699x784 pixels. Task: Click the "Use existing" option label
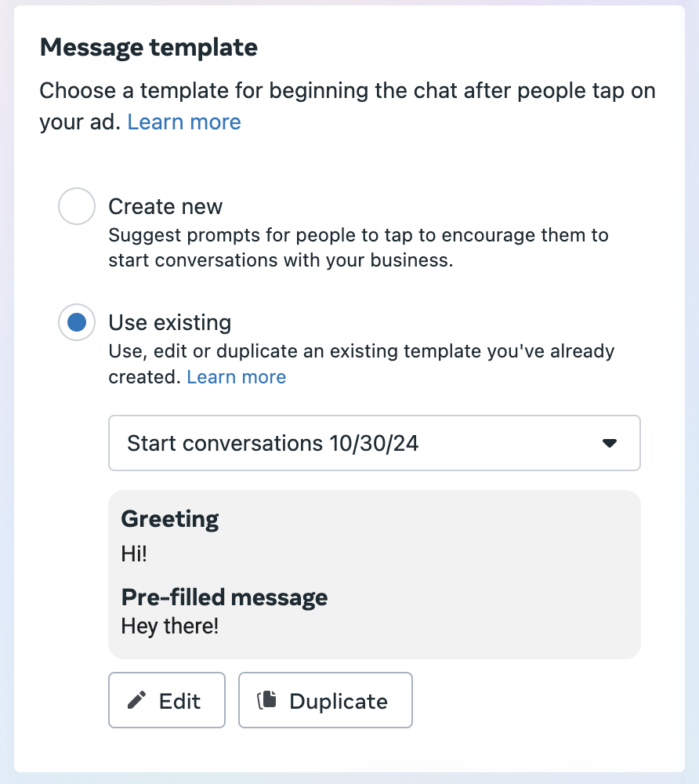pyautogui.click(x=169, y=323)
